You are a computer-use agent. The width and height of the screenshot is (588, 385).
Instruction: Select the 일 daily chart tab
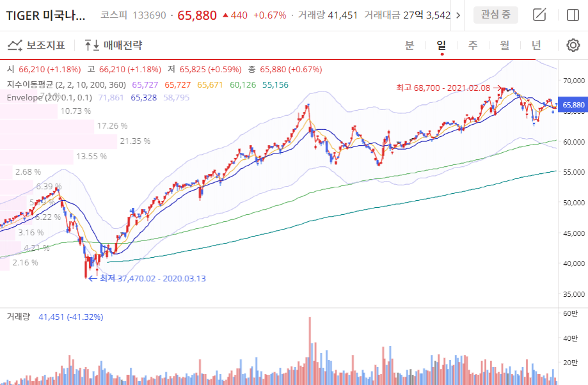441,45
